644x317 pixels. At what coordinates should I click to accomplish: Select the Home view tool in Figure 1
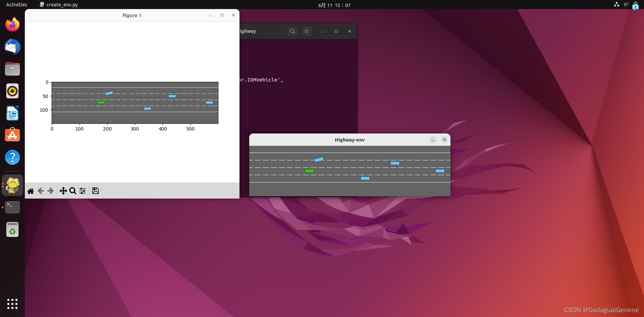(x=31, y=191)
